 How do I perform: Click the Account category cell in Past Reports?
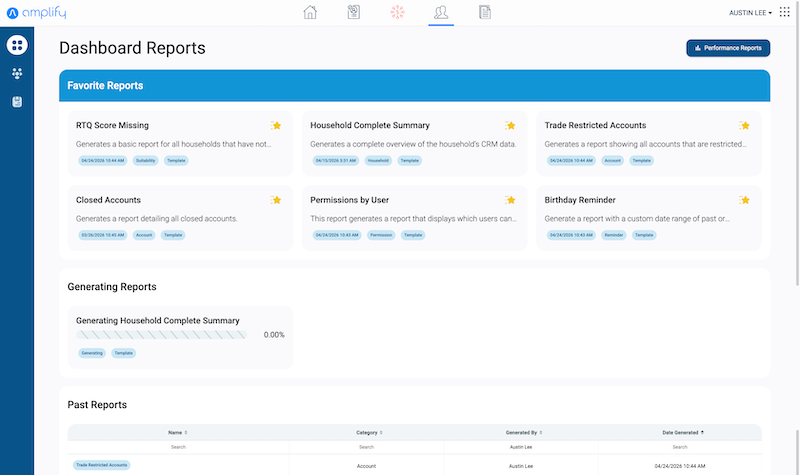(366, 466)
